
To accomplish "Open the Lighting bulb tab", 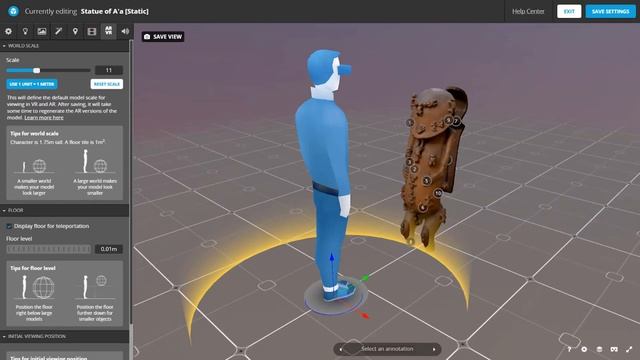I will tap(25, 31).
